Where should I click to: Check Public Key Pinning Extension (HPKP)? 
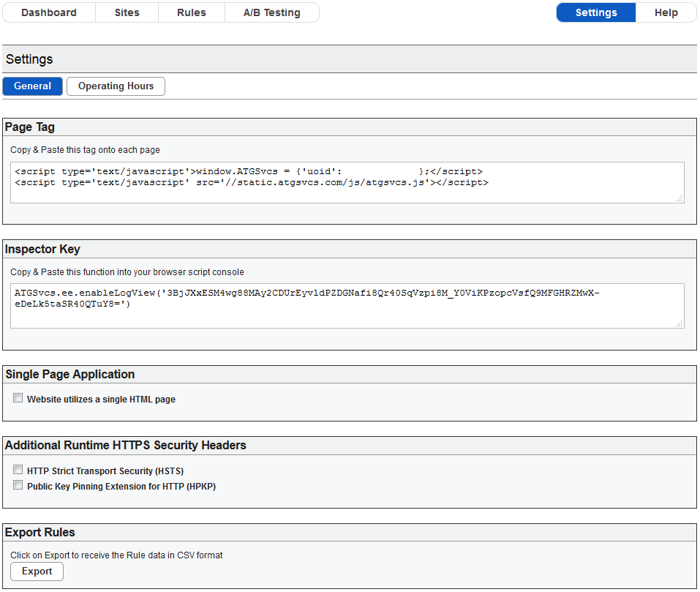pos(18,485)
